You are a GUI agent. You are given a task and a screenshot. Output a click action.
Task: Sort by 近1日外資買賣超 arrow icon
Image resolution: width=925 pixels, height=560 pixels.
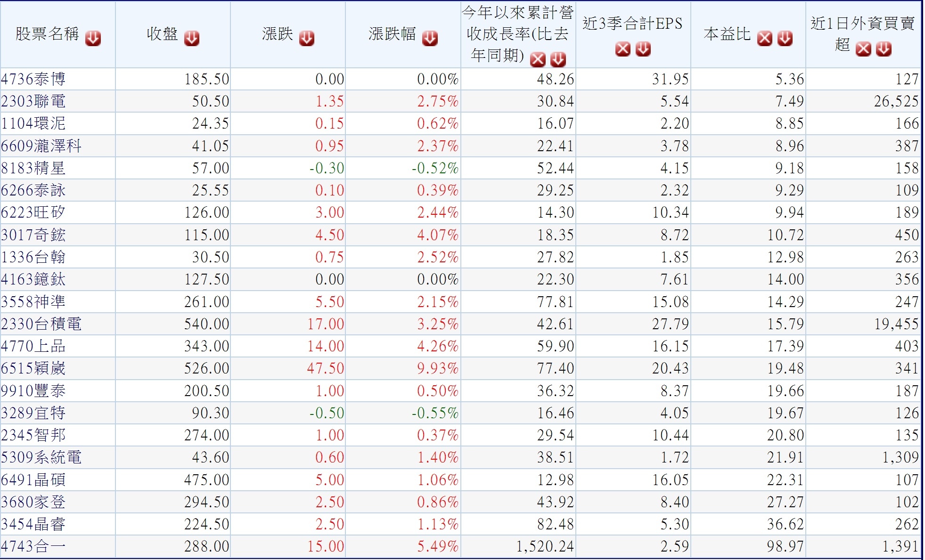884,49
